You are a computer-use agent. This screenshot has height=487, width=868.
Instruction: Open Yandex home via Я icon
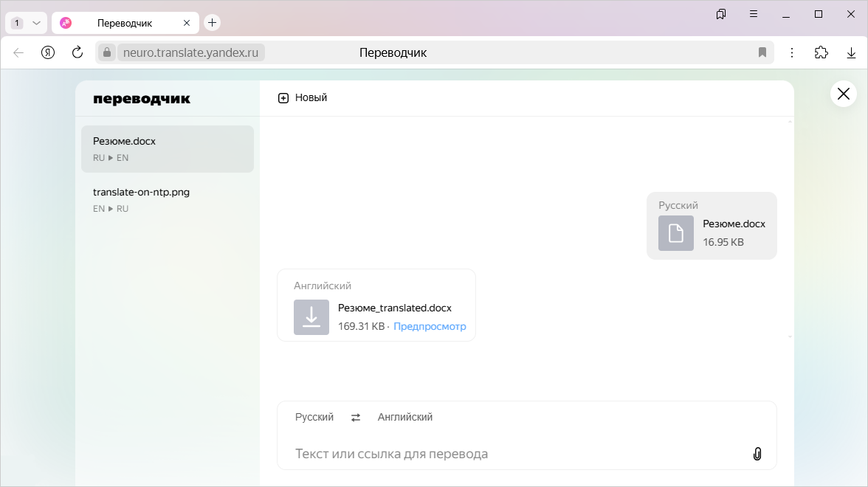point(48,52)
